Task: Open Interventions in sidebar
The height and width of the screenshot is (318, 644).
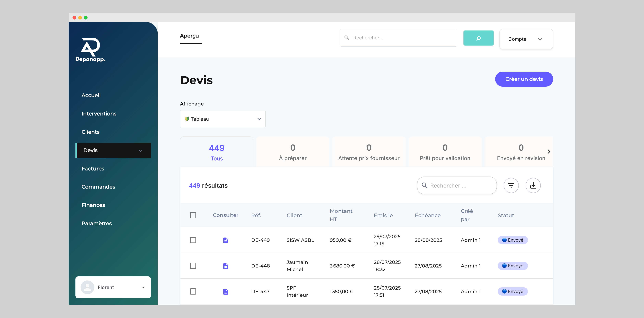Action: tap(99, 114)
